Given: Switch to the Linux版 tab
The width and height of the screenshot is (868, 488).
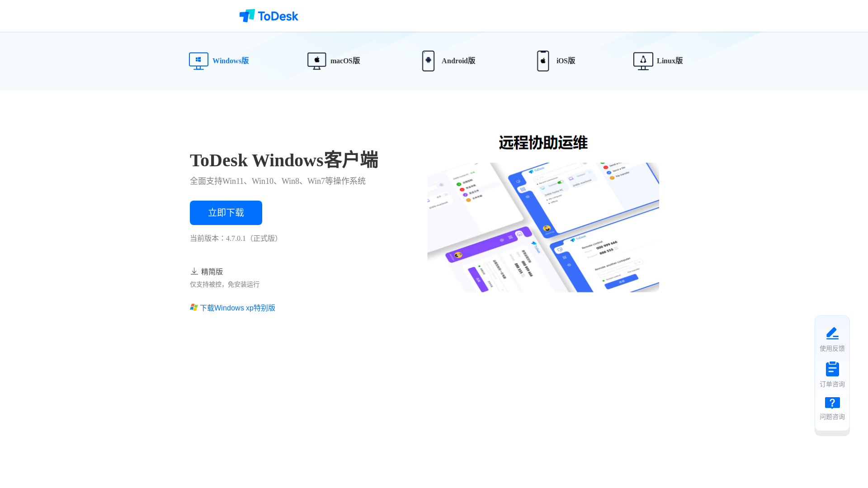Looking at the screenshot, I should click(658, 61).
